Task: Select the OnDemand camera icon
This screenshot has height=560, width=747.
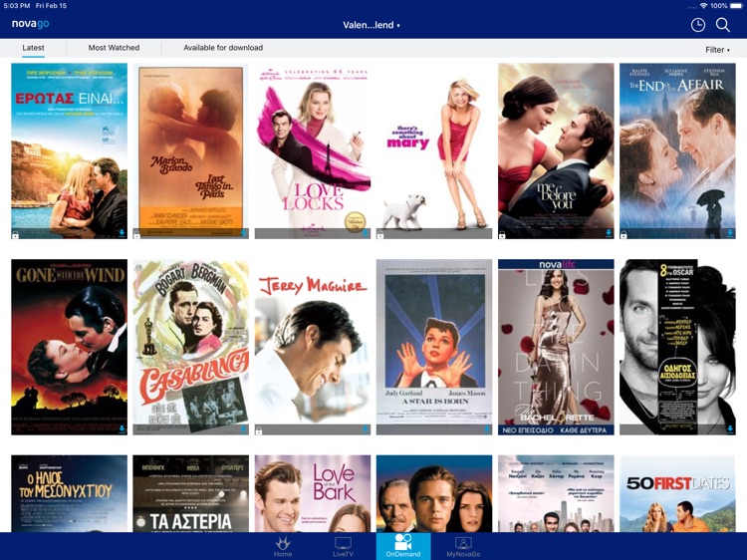Action: coord(403,546)
